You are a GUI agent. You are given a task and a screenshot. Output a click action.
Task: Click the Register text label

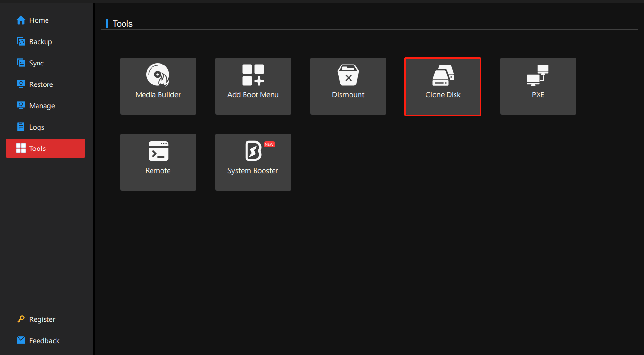(x=42, y=319)
